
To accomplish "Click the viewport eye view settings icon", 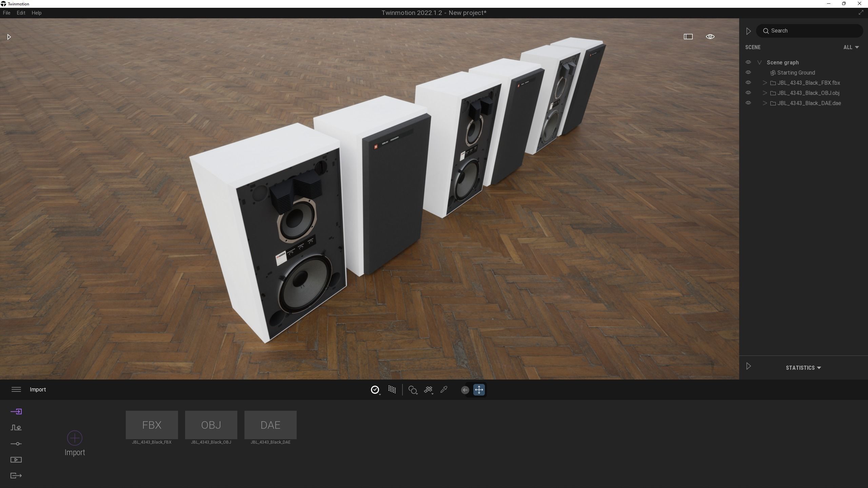I will (x=710, y=37).
